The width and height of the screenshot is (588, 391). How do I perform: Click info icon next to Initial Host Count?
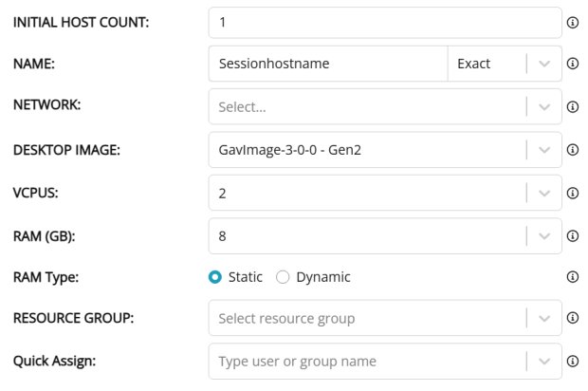[x=572, y=23]
